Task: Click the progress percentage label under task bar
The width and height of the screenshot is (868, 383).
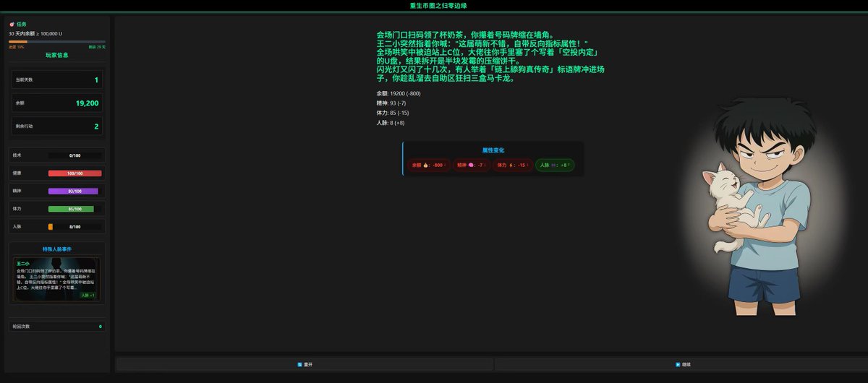Action: coord(16,46)
